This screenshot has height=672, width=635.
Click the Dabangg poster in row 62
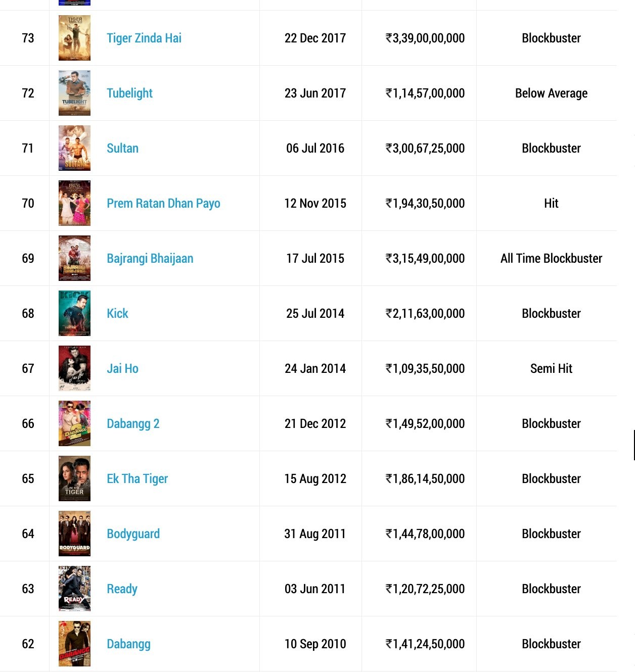coord(74,644)
